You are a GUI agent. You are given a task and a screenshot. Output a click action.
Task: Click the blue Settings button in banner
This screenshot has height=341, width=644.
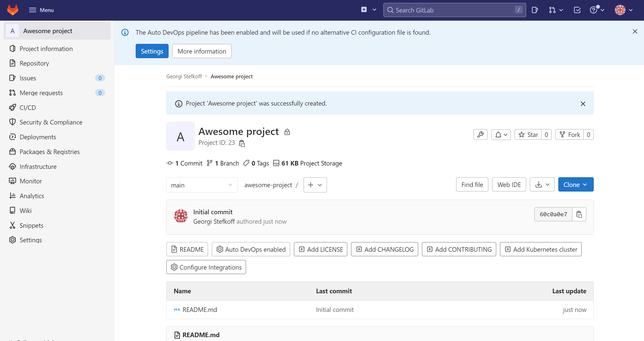click(x=152, y=51)
